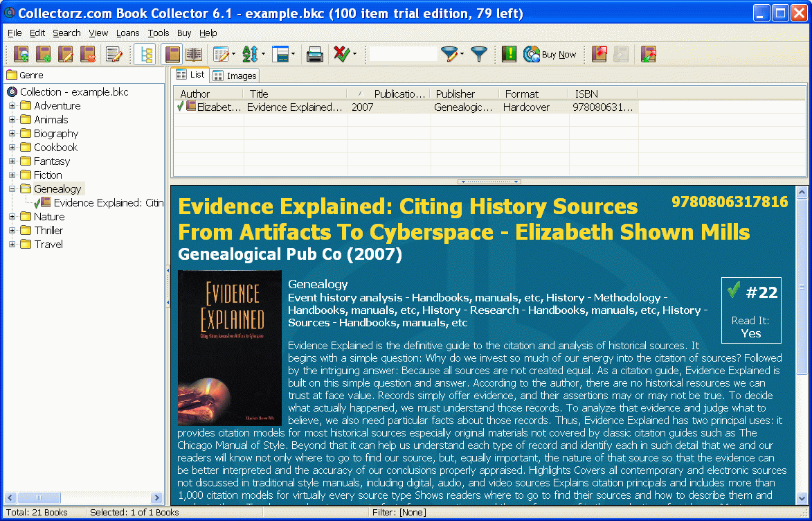812x521 pixels.
Task: Select the closed book details view icon
Action: (172, 55)
